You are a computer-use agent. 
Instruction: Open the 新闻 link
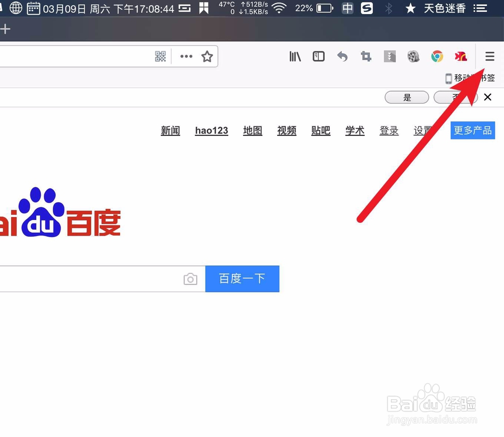(170, 130)
